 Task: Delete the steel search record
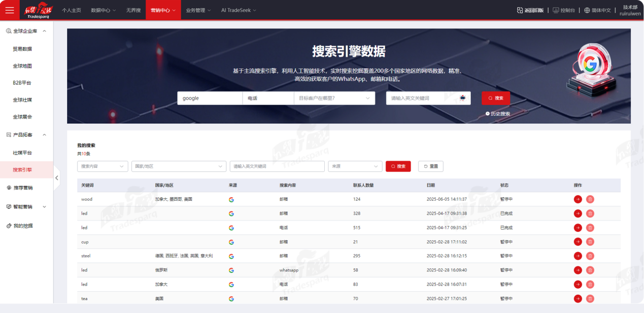pos(590,256)
